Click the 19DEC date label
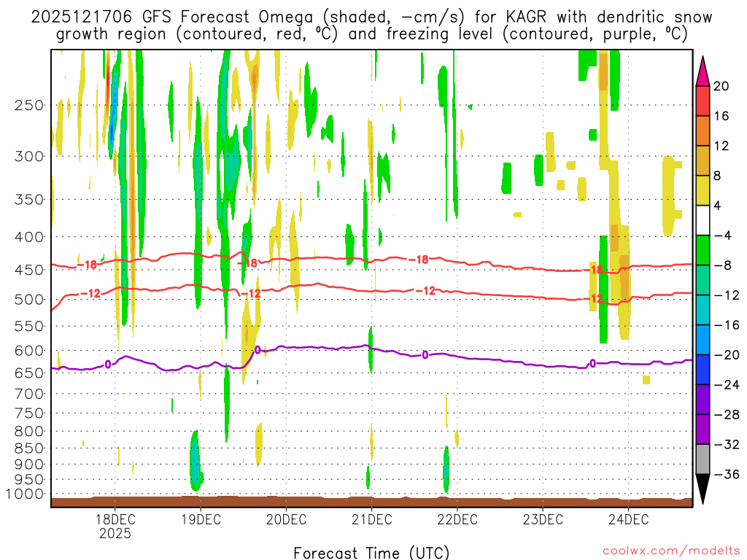 (x=201, y=519)
